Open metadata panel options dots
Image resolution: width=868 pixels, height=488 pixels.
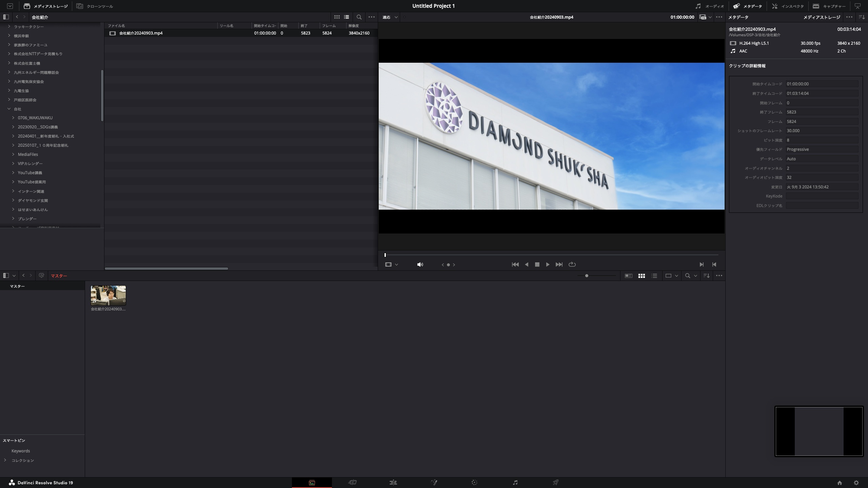click(849, 17)
